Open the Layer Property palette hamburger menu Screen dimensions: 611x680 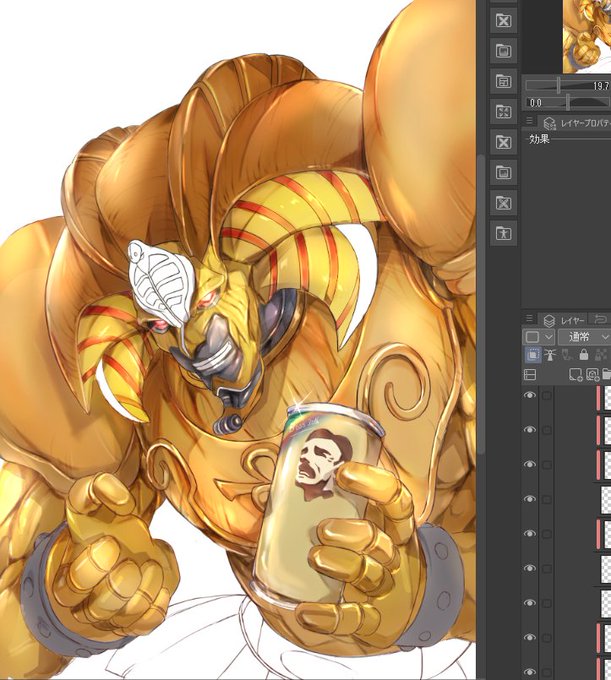pyautogui.click(x=529, y=120)
